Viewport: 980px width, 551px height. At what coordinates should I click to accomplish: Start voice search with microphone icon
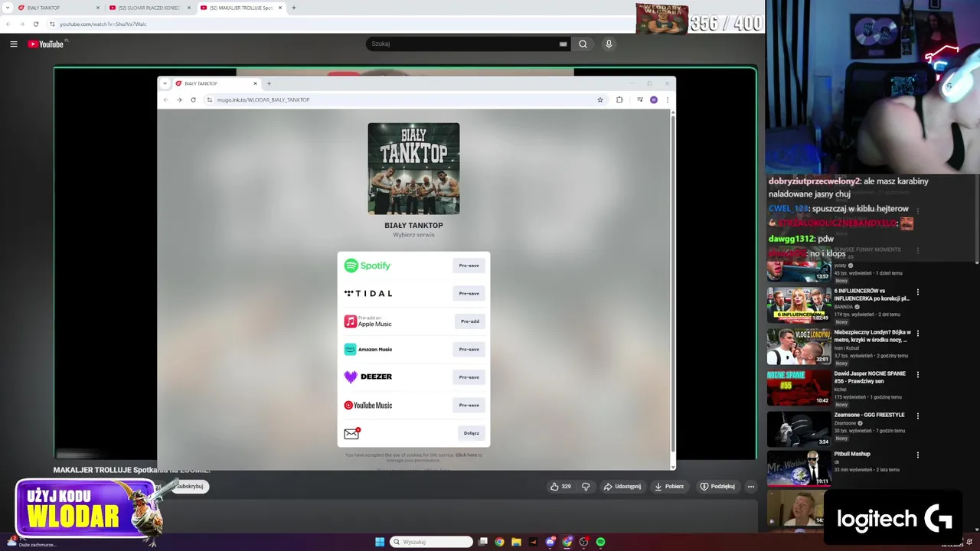609,44
